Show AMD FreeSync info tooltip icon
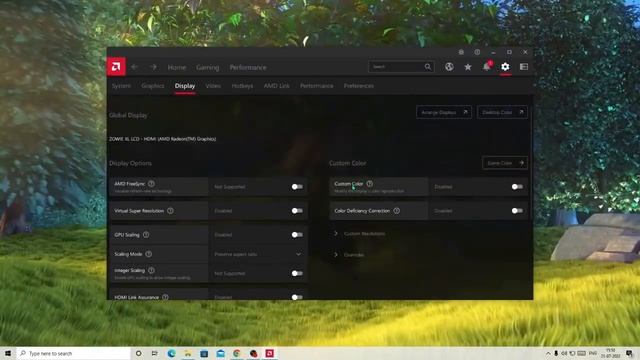The image size is (640, 360). (151, 184)
